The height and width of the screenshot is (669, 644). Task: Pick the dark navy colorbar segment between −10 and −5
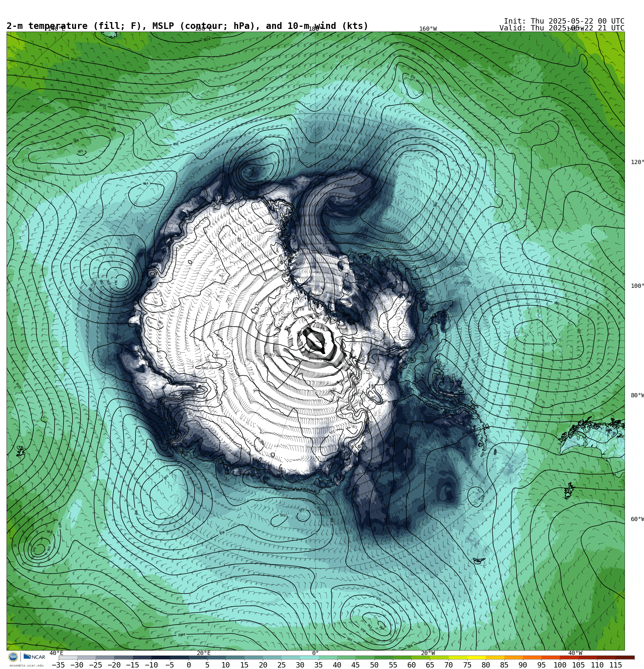[160, 658]
